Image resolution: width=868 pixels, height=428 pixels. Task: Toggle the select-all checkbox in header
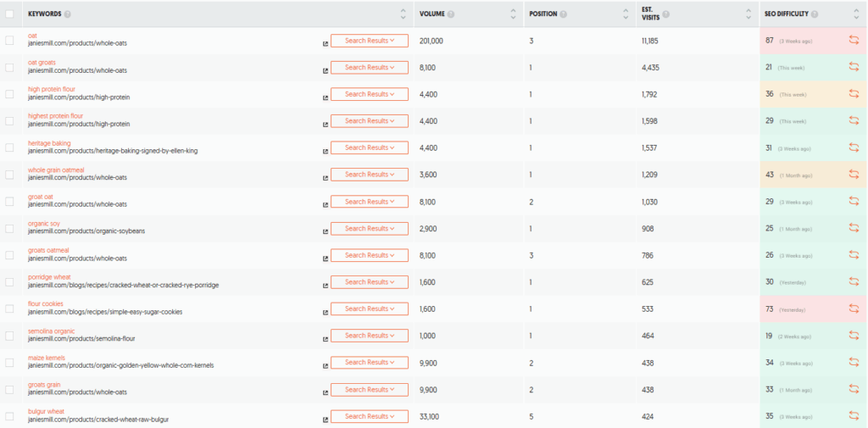point(9,14)
